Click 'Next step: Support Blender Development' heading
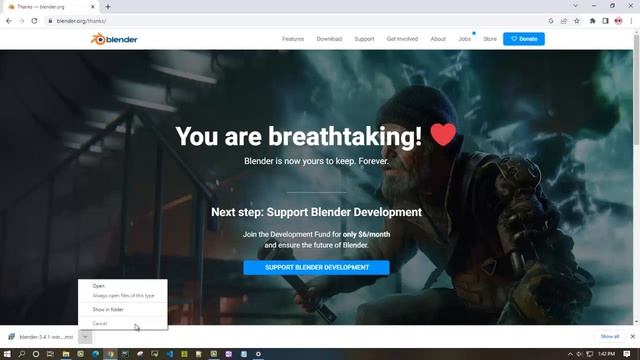The image size is (640, 360). tap(316, 212)
